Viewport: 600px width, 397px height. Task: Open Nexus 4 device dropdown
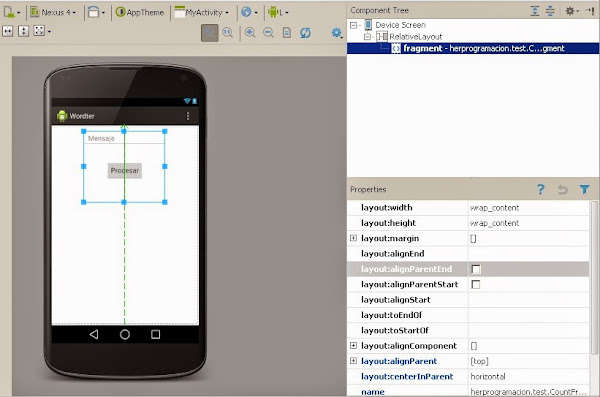(x=53, y=12)
